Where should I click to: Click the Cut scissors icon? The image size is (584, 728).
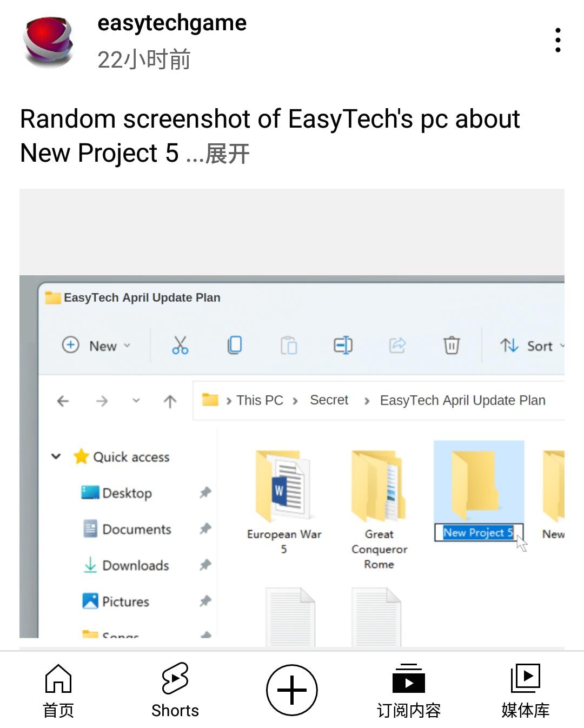(180, 345)
